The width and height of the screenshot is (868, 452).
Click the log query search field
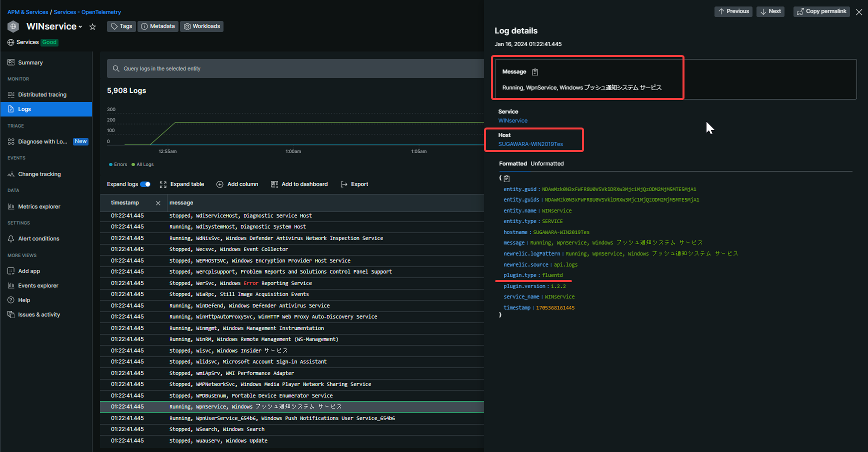(295, 68)
